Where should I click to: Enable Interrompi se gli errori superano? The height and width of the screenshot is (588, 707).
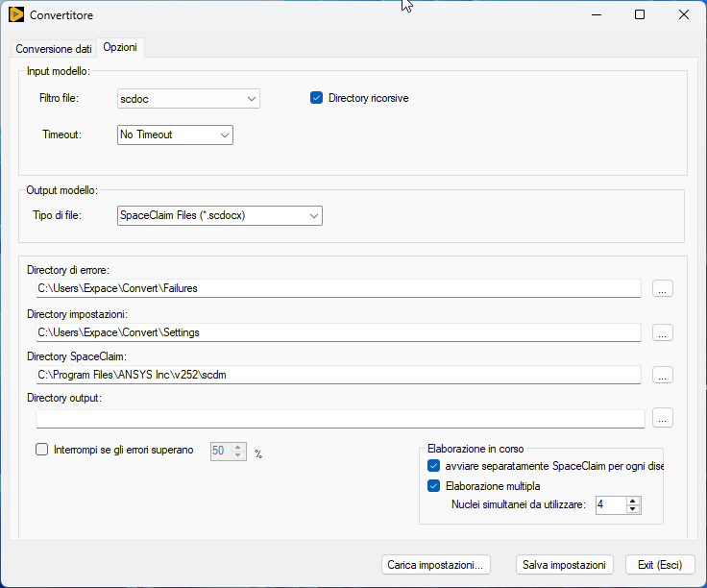41,449
